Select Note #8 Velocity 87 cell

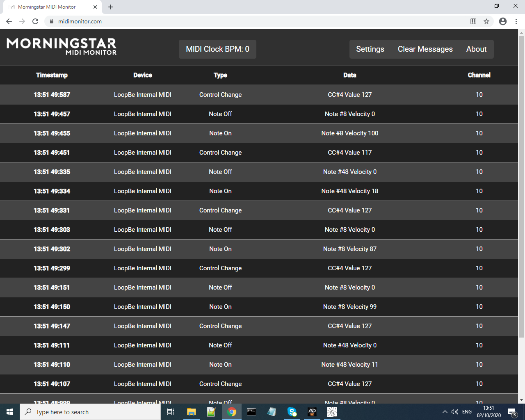tap(350, 249)
